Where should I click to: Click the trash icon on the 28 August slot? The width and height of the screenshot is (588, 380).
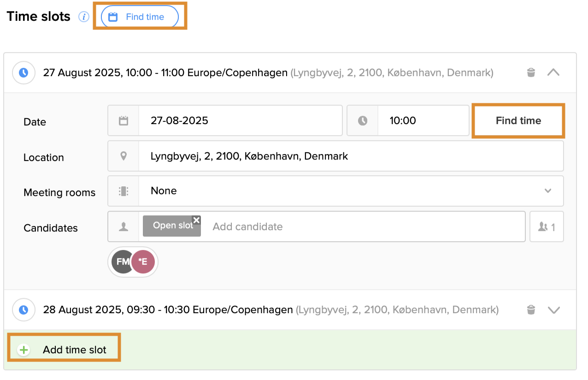pos(531,309)
